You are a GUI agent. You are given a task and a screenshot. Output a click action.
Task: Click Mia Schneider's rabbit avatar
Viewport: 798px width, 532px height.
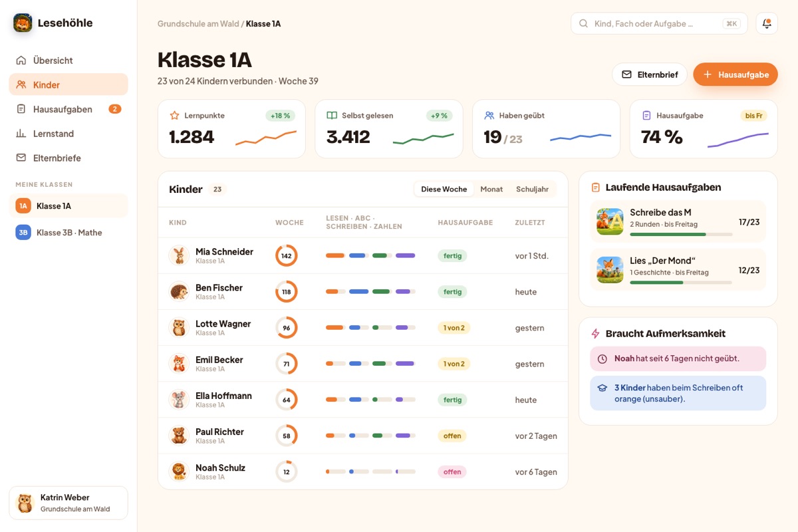179,255
